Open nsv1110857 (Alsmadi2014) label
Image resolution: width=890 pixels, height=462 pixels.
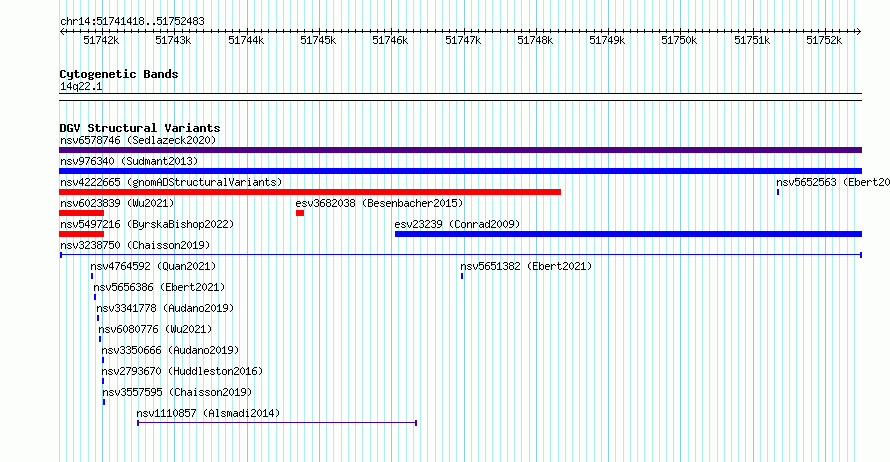click(x=208, y=413)
